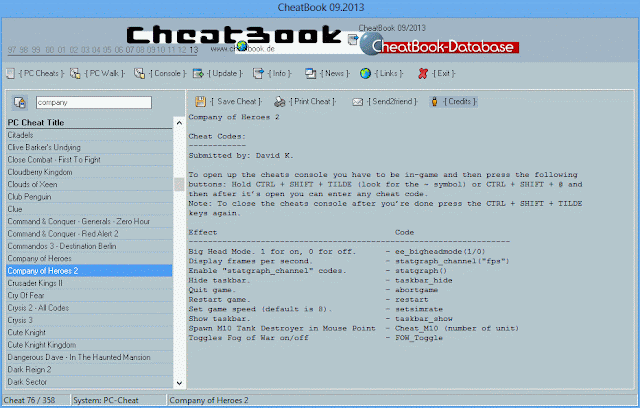The height and width of the screenshot is (408, 640).
Task: Select Crysis 2 - All Codes
Action: (x=89, y=308)
